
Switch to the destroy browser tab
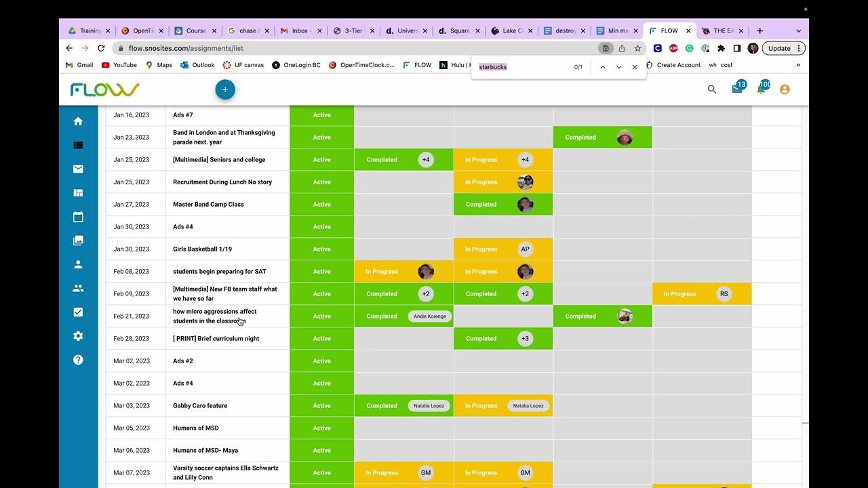tap(563, 30)
